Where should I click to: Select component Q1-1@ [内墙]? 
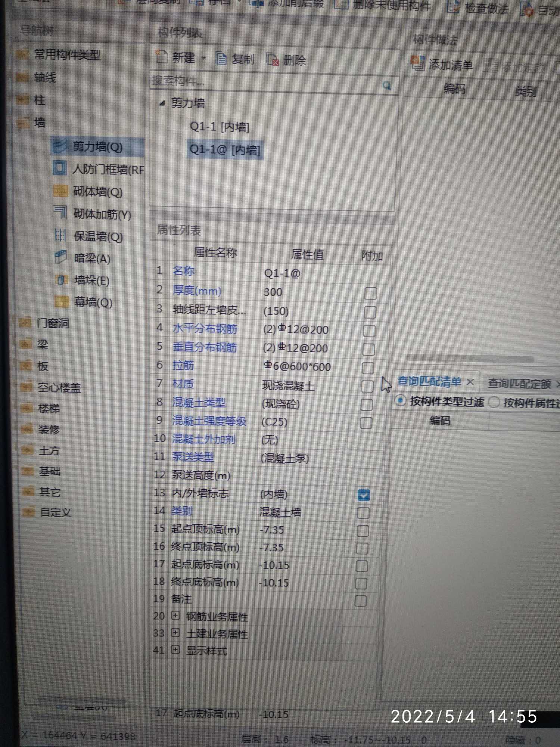225,150
